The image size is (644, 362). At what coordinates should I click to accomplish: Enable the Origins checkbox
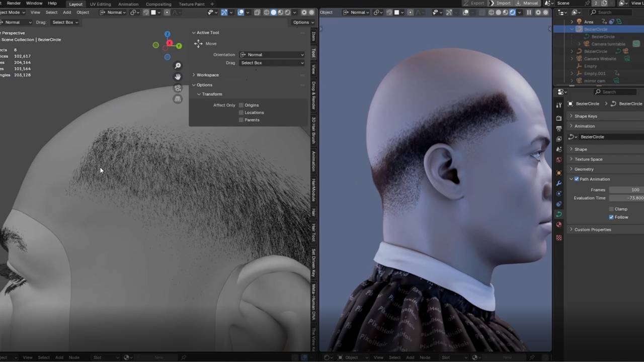tap(241, 105)
